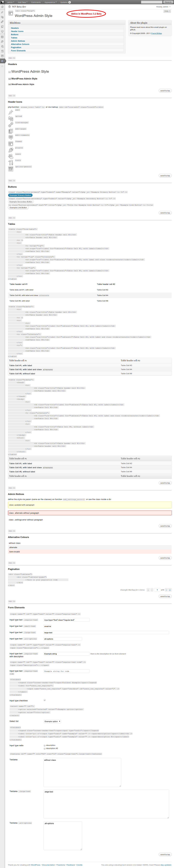Open Appearance in the admin bar
This screenshot has width=174, height=868.
[x=50, y=2]
